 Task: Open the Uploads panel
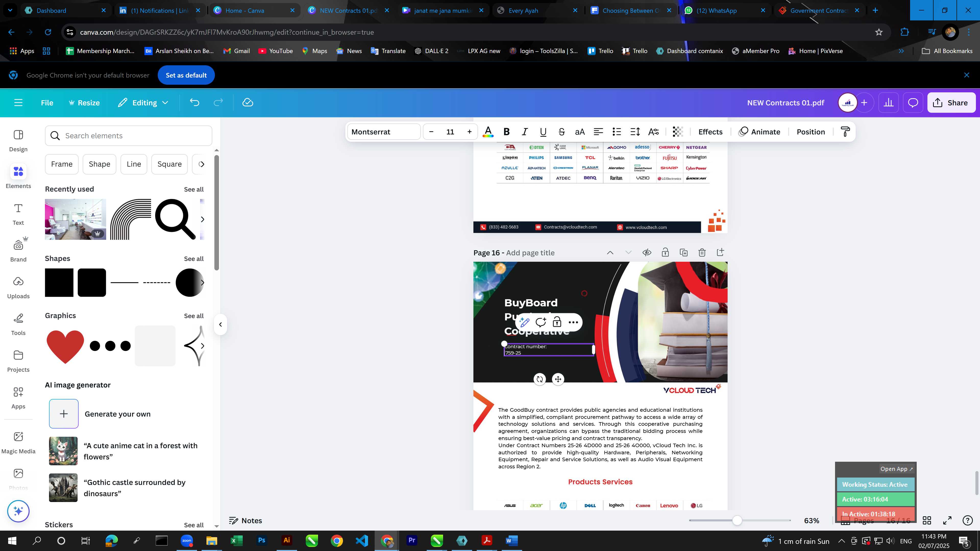(x=18, y=288)
